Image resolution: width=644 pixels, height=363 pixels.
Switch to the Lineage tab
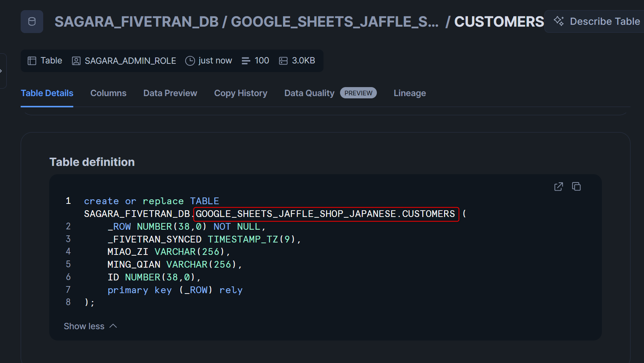coord(410,93)
